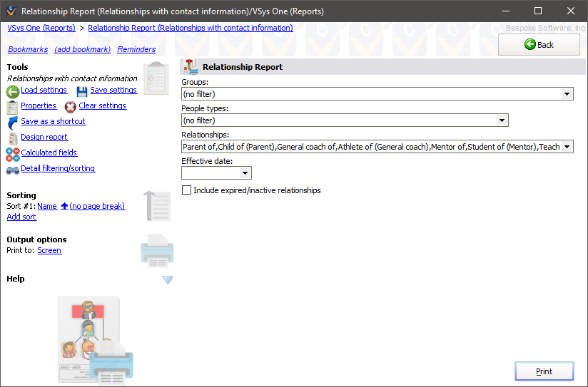Image resolution: width=588 pixels, height=387 pixels.
Task: Click the VSys app icon in title bar
Action: pos(11,11)
